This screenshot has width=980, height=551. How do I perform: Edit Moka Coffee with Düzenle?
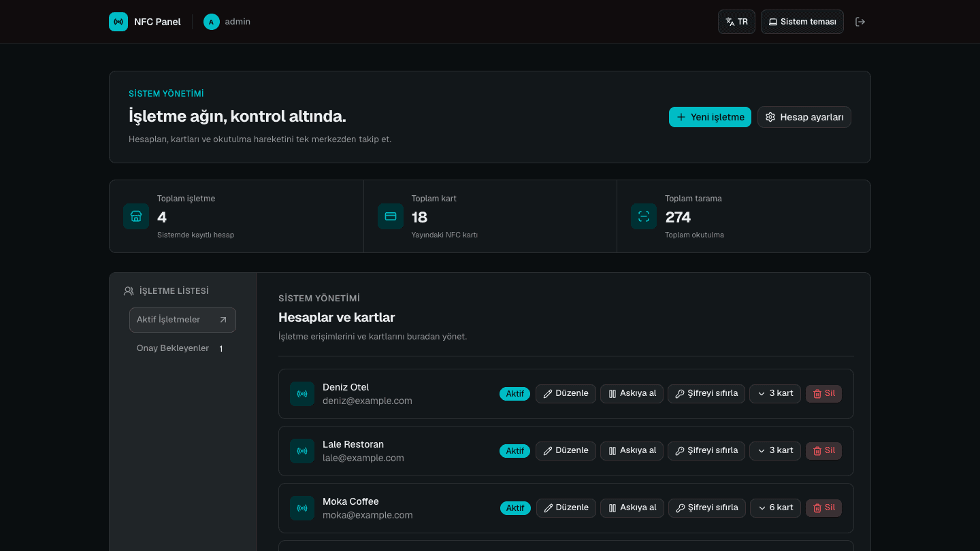[566, 508]
